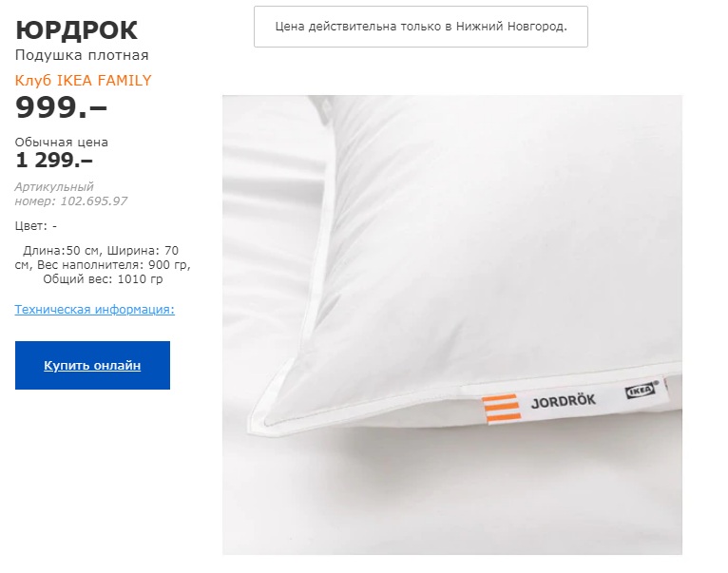Click the regular price 1 299.–
Screen dimensions: 728x573
(54, 161)
